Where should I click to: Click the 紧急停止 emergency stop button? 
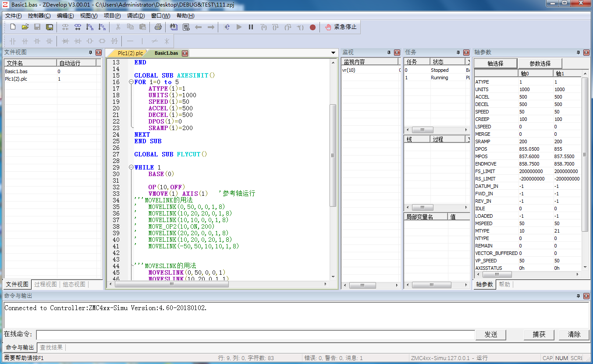(x=341, y=27)
